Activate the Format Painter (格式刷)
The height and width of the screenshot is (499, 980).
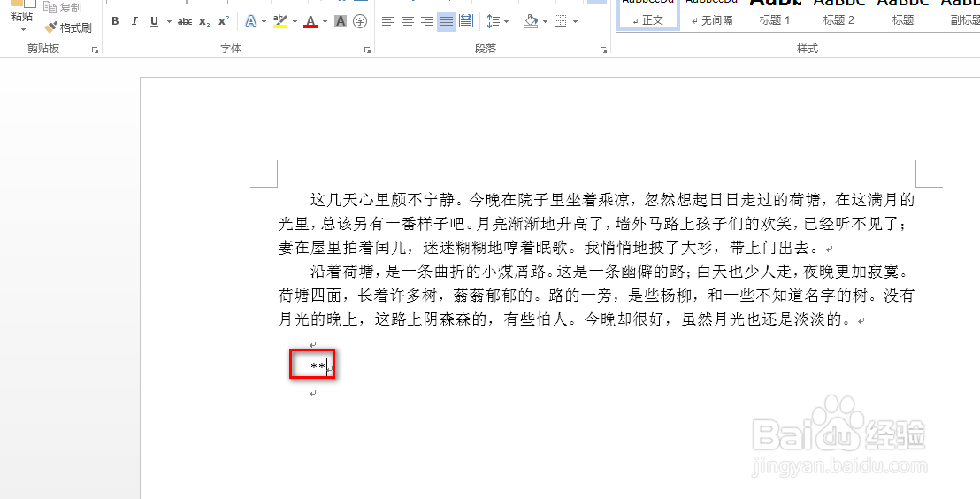coord(68,27)
